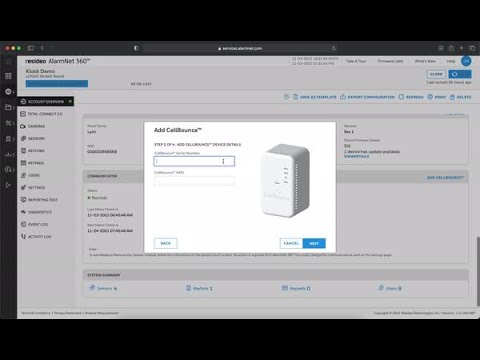Open Account Overview in the sidebar
This screenshot has height=360, width=480.
click(46, 101)
